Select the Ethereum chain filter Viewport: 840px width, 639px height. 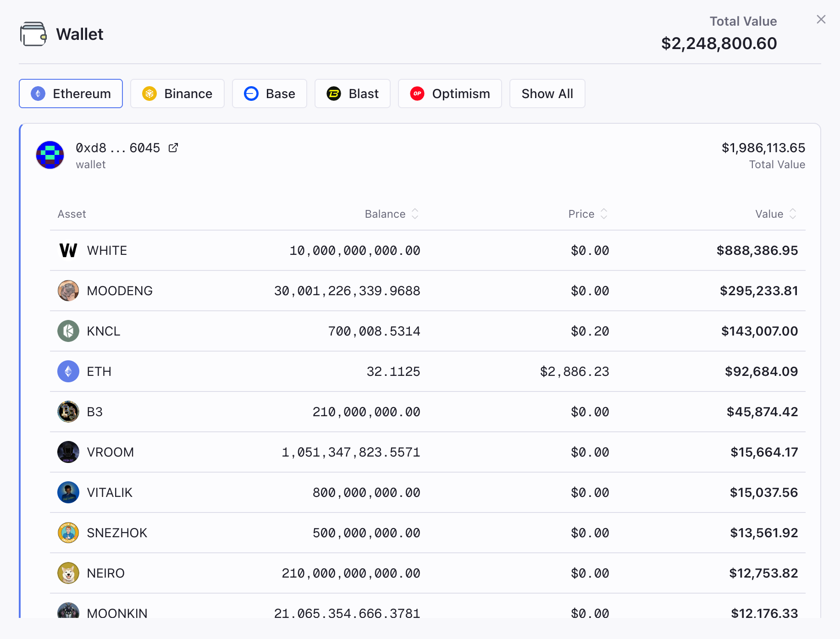coord(71,94)
